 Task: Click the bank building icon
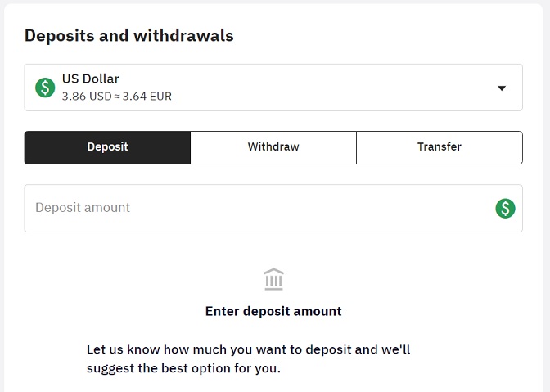point(274,279)
